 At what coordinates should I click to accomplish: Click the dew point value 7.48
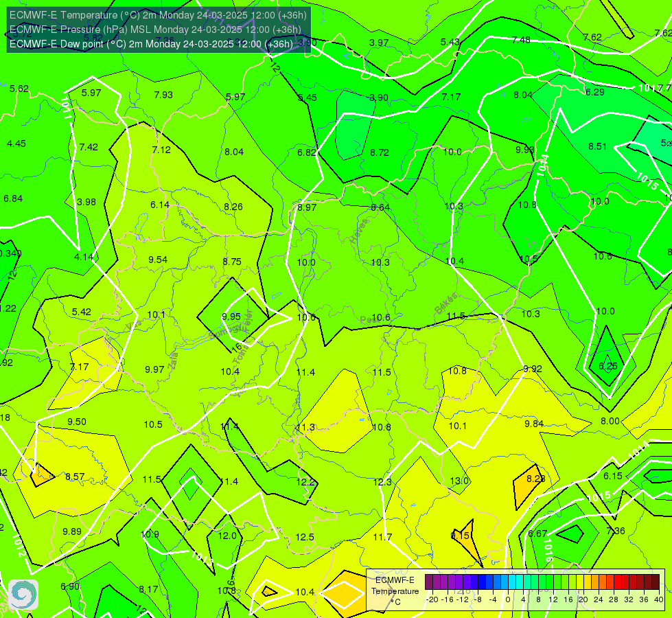[x=521, y=40]
